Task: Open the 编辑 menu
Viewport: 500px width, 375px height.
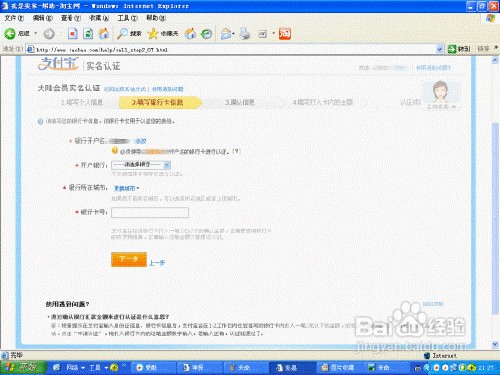Action: (43, 18)
